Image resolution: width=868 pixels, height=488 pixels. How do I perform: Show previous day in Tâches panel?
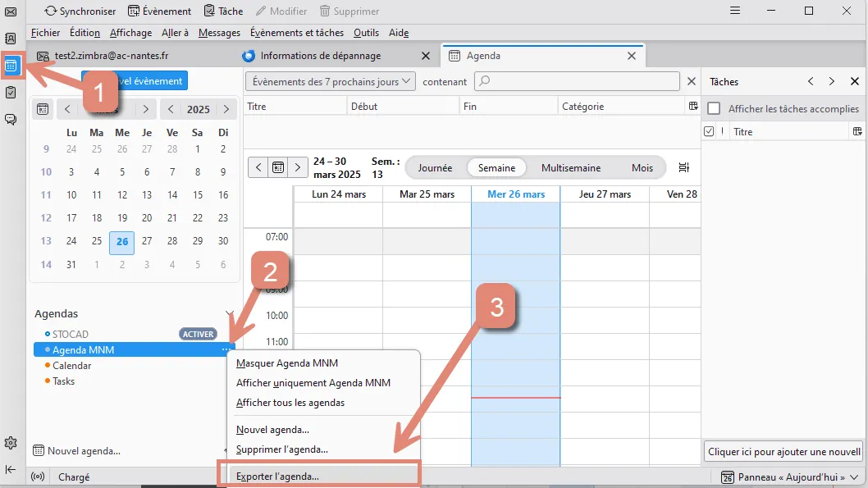pos(811,81)
